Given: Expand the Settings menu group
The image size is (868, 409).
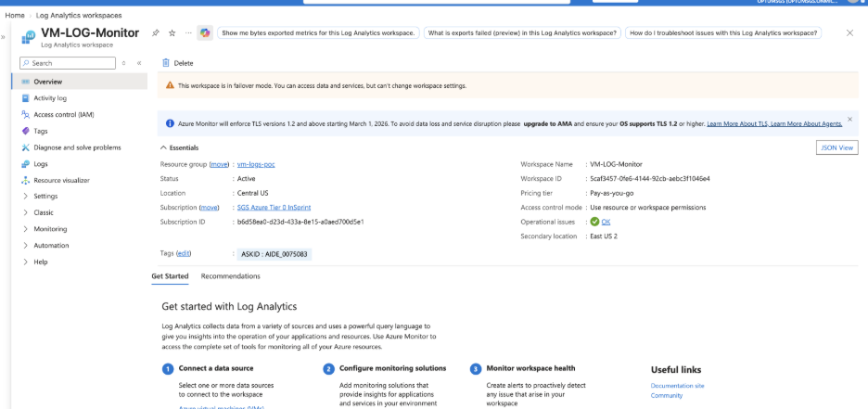Looking at the screenshot, I should [25, 197].
